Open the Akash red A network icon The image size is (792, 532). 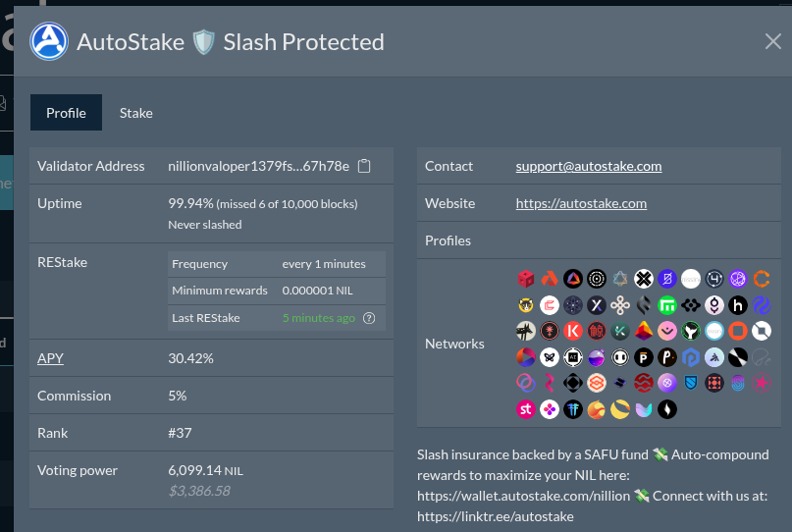coord(550,279)
